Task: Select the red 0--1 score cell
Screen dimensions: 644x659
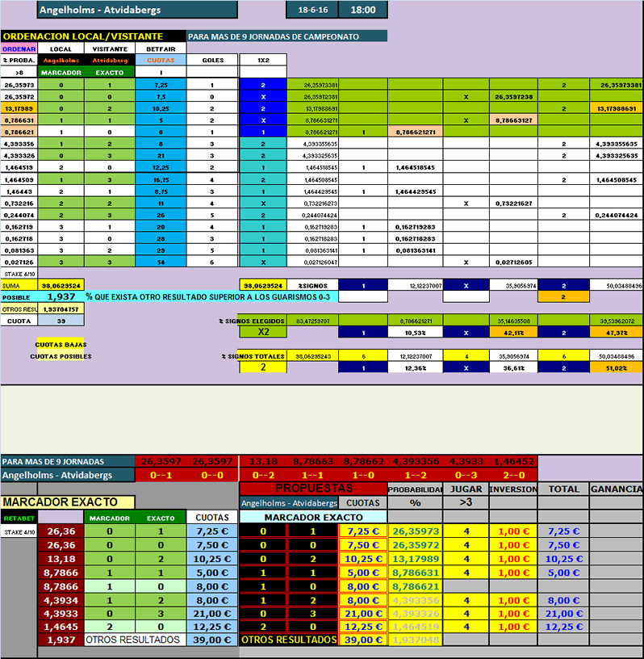Action: tap(161, 475)
